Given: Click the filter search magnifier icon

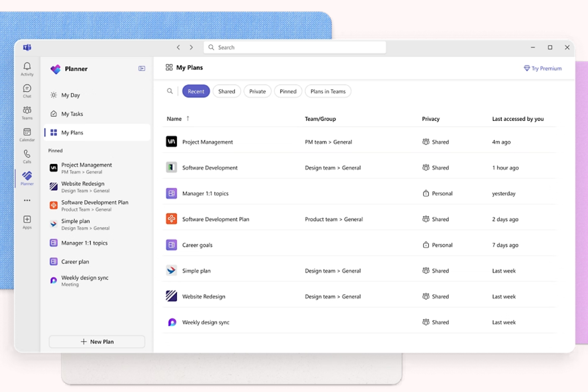Looking at the screenshot, I should [170, 91].
